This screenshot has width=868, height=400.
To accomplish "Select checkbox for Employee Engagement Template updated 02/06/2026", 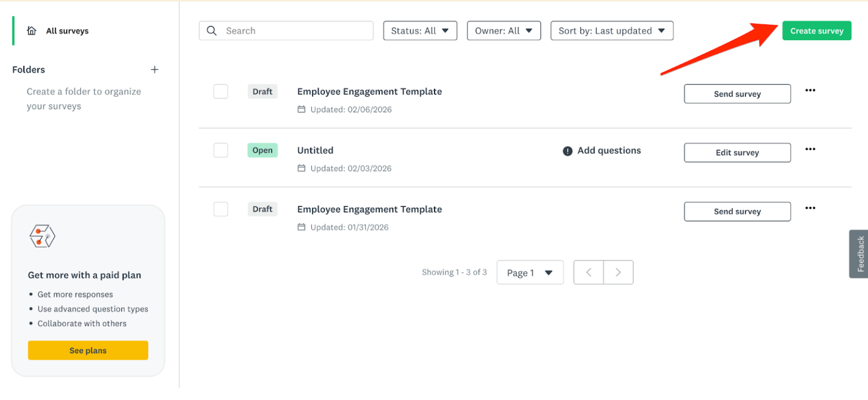I will pos(220,92).
